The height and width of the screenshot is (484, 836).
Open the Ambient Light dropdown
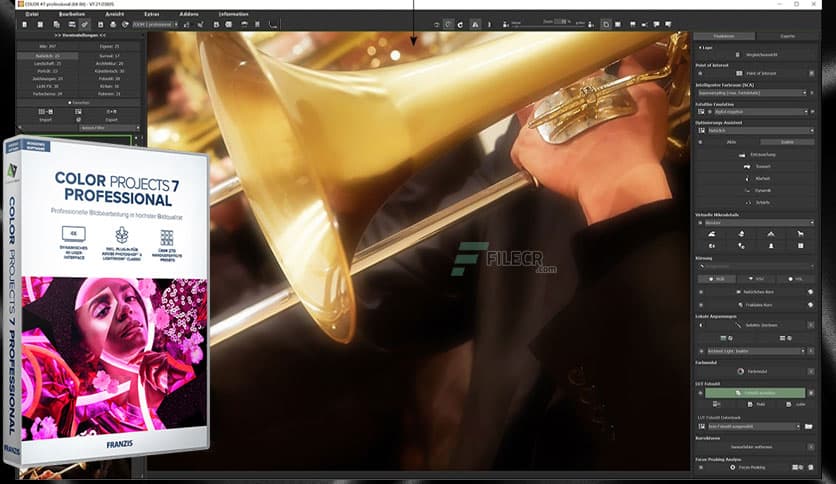pos(755,351)
